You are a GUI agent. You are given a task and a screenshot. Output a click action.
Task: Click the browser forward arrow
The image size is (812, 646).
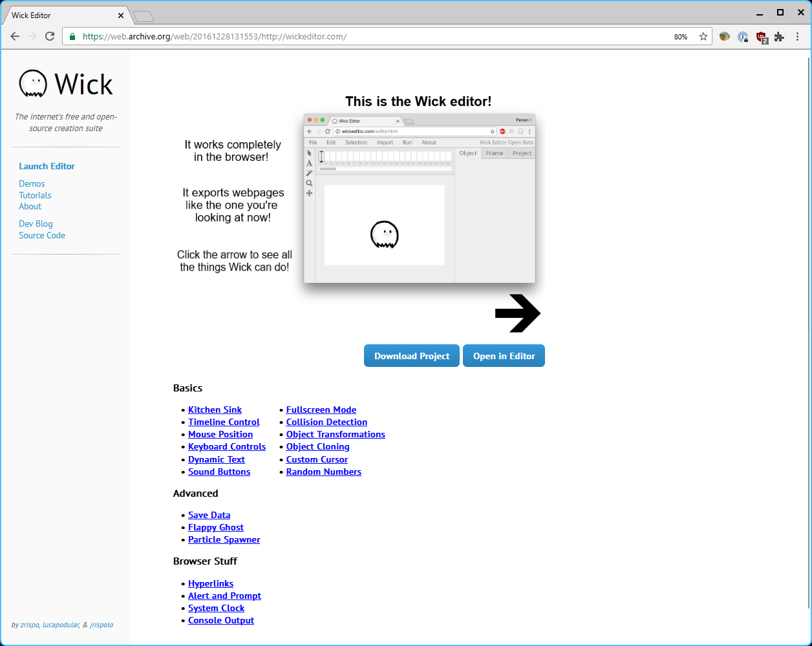click(32, 37)
